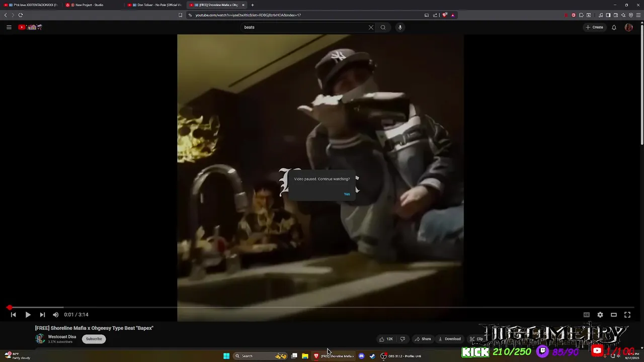Open the video settings gear
The height and width of the screenshot is (362, 644).
600,315
